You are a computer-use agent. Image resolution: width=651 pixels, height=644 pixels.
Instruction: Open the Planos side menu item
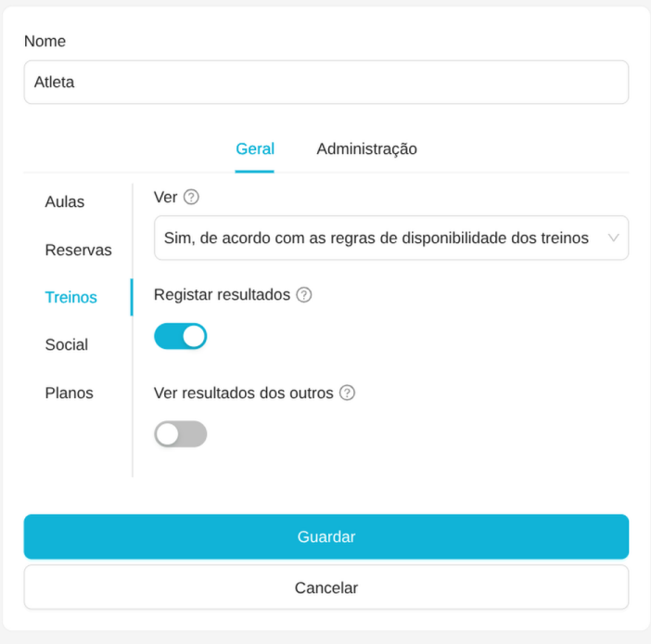point(70,393)
